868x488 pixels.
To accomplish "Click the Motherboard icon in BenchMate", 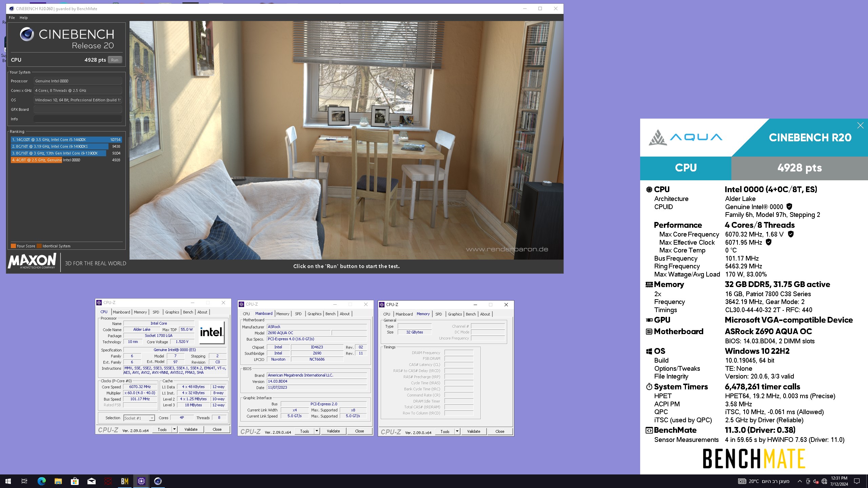I will pyautogui.click(x=649, y=331).
